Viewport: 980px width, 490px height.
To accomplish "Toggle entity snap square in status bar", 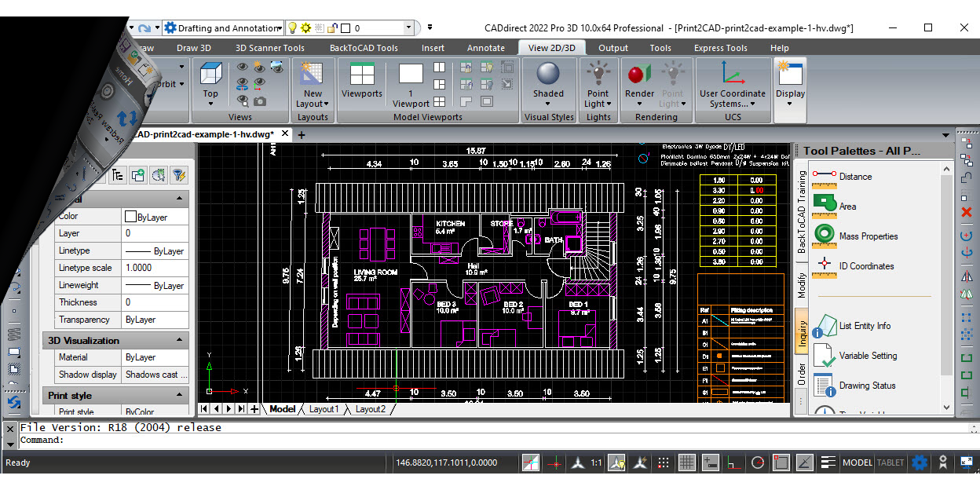I will pyautogui.click(x=781, y=463).
